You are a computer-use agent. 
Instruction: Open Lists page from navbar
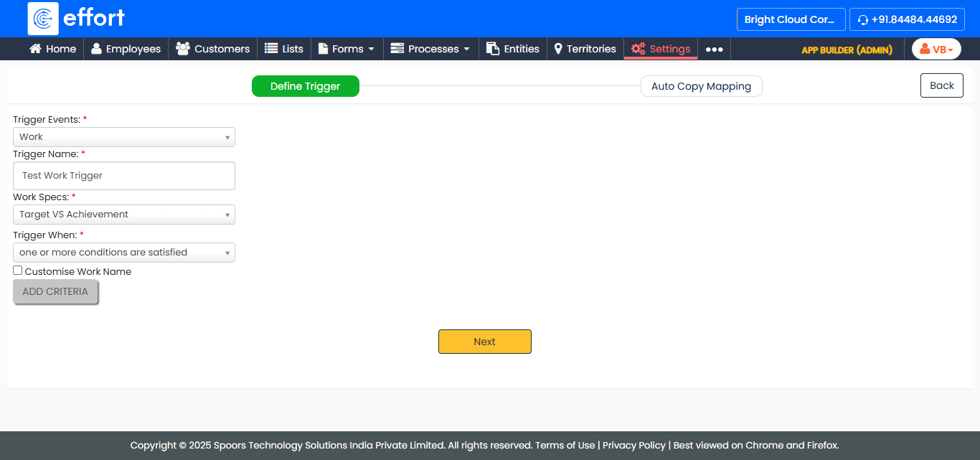pos(283,49)
